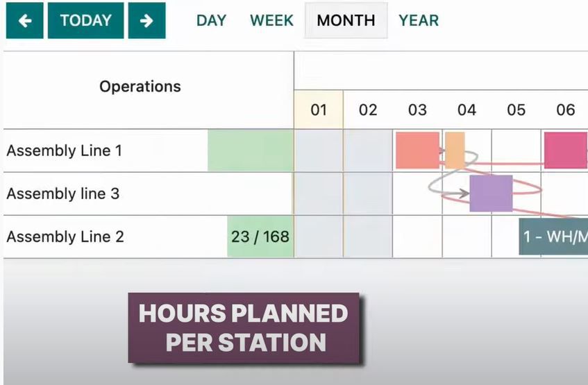Select day 05 column header
Image resolution: width=588 pixels, height=385 pixels.
tap(516, 110)
